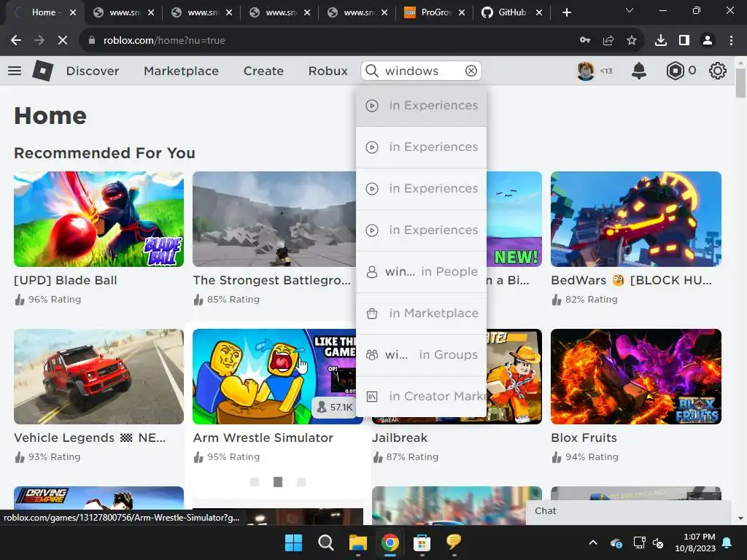Click the Recommended For You heading

click(x=104, y=153)
